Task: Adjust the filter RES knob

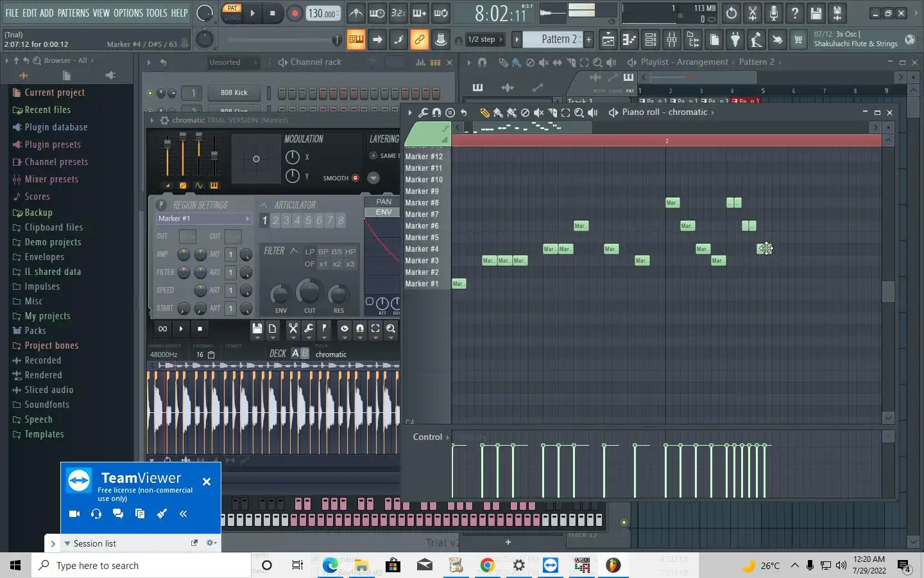Action: coord(338,295)
